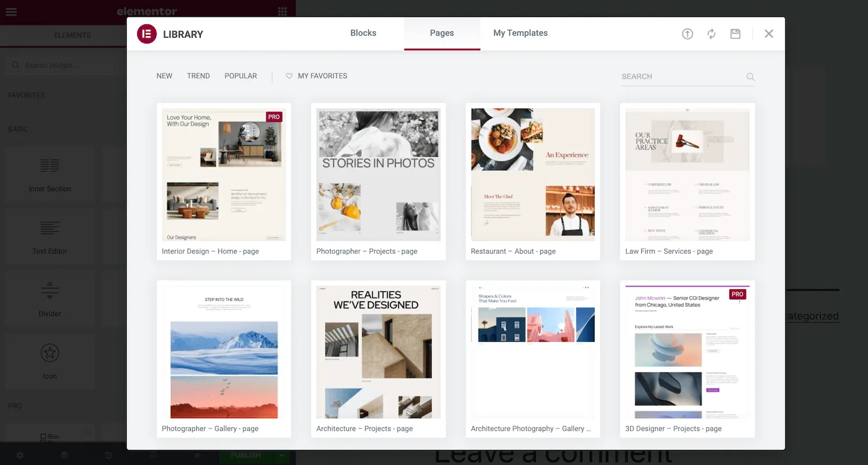Open the Restaurant – About template thumbnail

(x=533, y=175)
